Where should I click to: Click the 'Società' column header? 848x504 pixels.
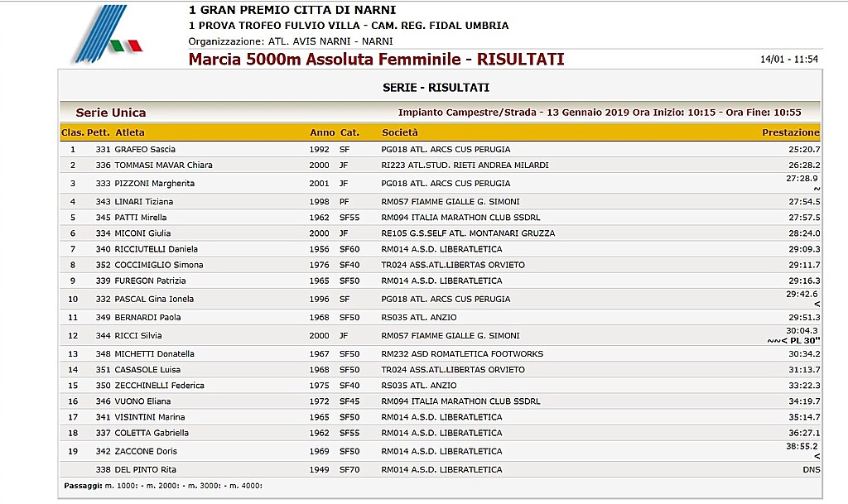point(400,132)
